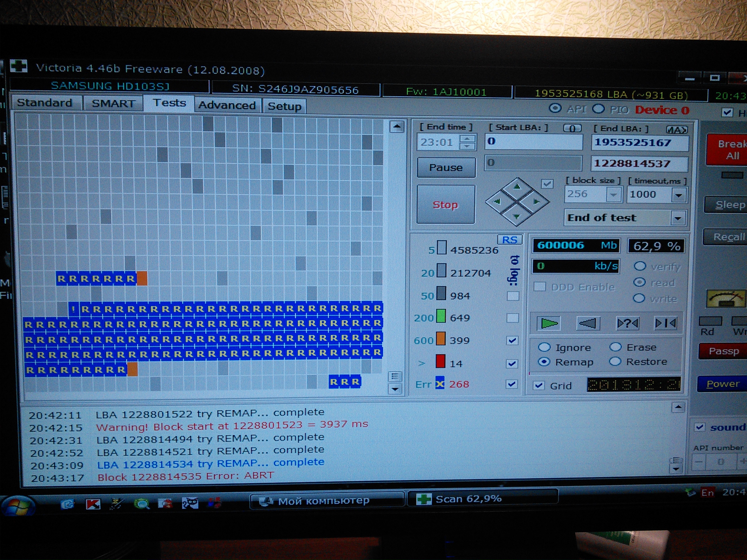This screenshot has width=747, height=560.
Task: Open the timeout,ms dropdown
Action: pyautogui.click(x=678, y=195)
